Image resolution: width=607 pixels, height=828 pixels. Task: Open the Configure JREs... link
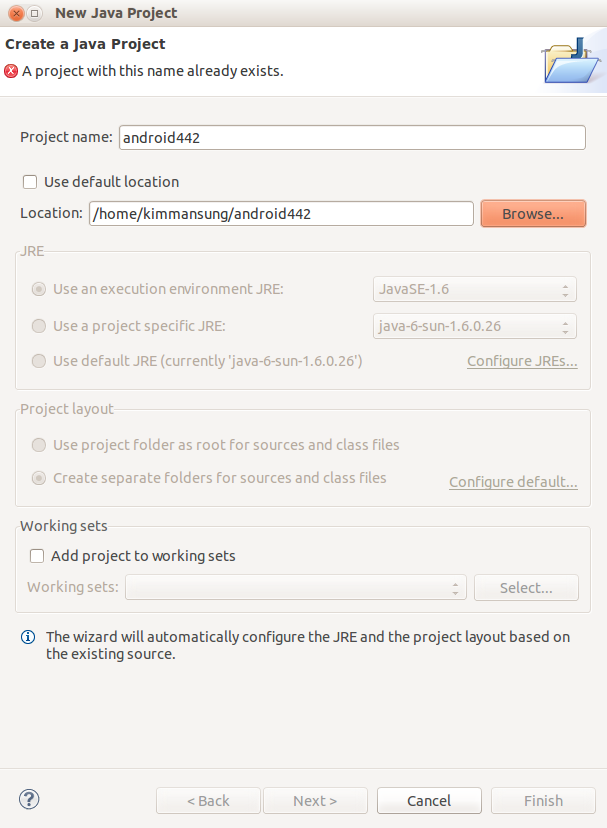[x=522, y=361]
